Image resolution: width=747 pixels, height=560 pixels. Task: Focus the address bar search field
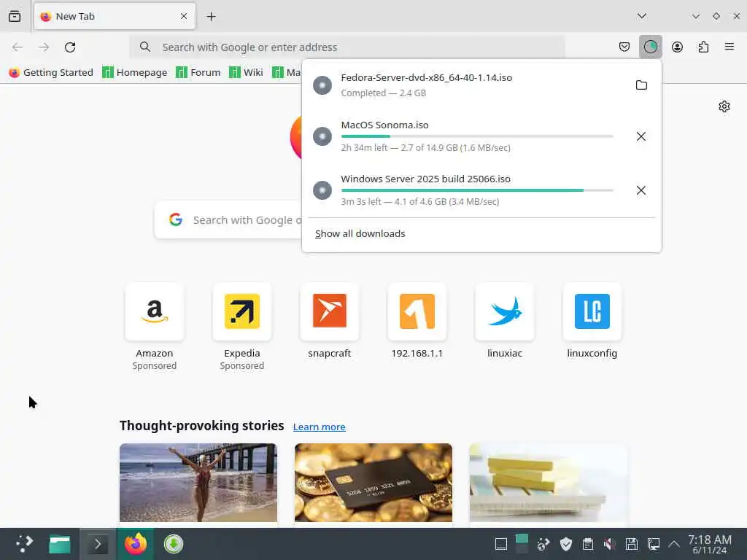[x=348, y=47]
